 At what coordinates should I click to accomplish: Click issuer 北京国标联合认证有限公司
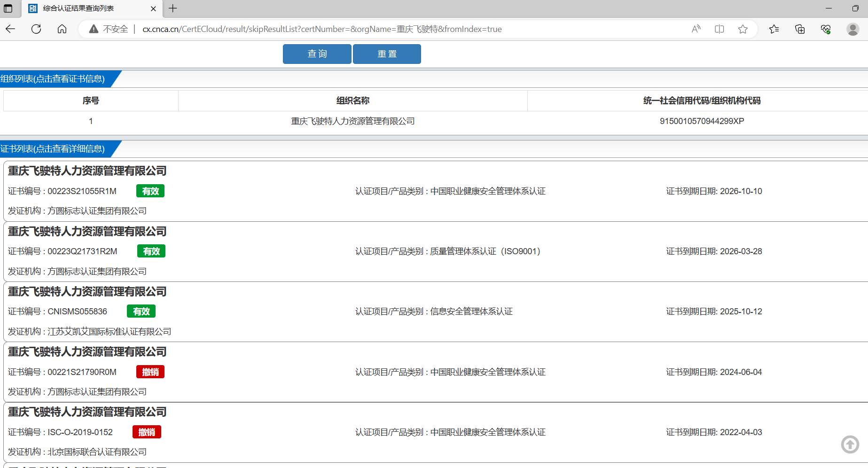(97, 452)
